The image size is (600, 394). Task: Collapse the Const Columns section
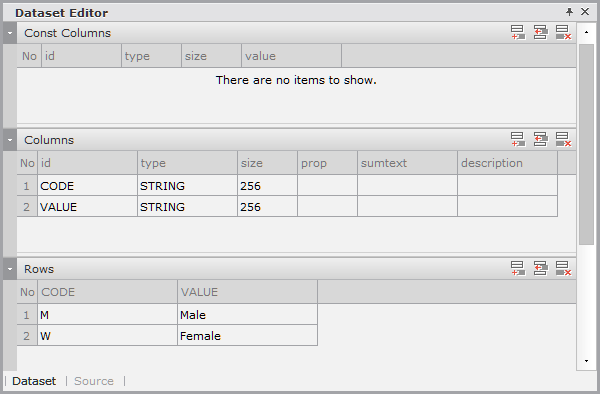10,33
